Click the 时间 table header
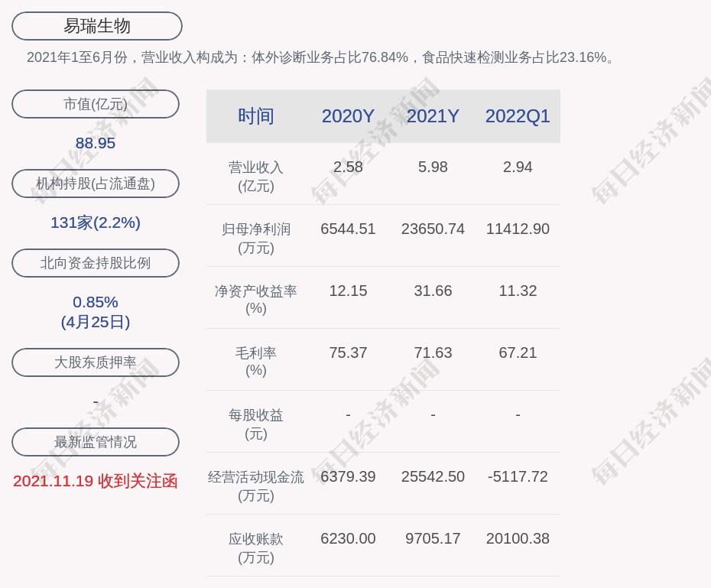Screen dimensions: 711x588 click(256, 116)
